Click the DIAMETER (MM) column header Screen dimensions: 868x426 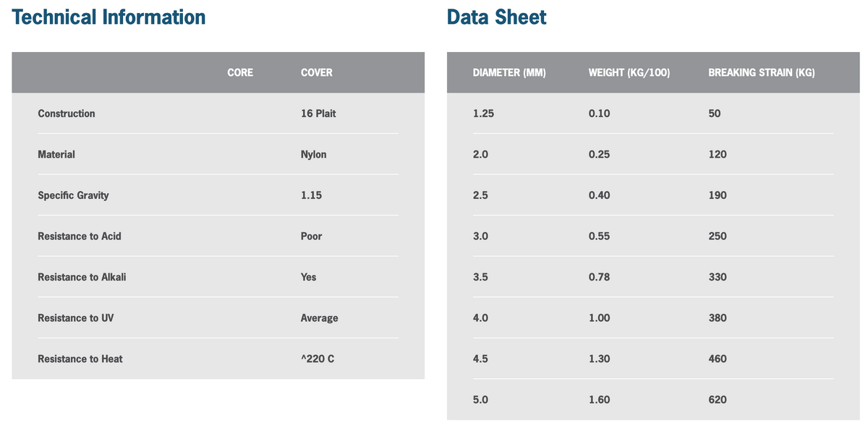click(x=509, y=72)
